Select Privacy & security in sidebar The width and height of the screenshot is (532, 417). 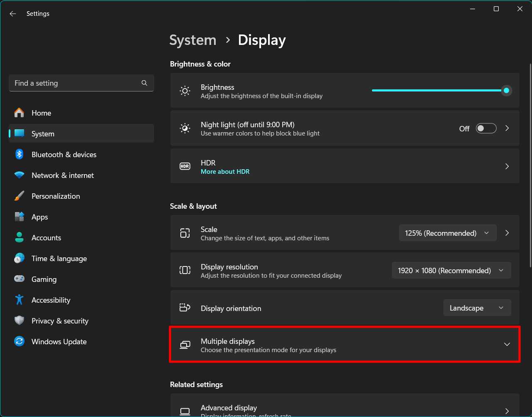[x=81, y=321]
